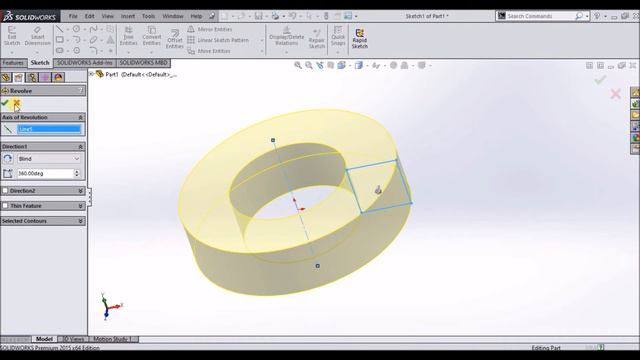Viewport: 640px width, 360px height.
Task: Click Move Entities
Action: pos(209,51)
